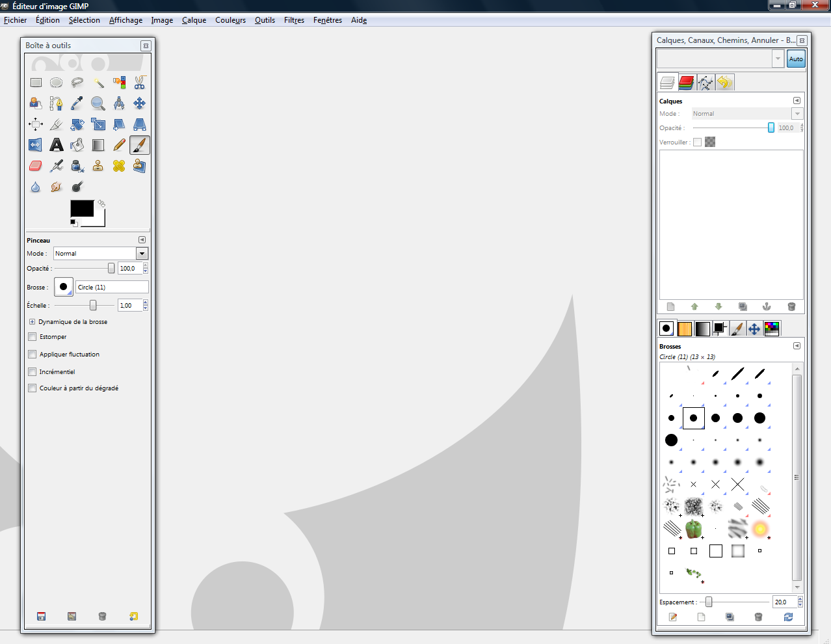
Task: Open the Calque menu
Action: [194, 20]
